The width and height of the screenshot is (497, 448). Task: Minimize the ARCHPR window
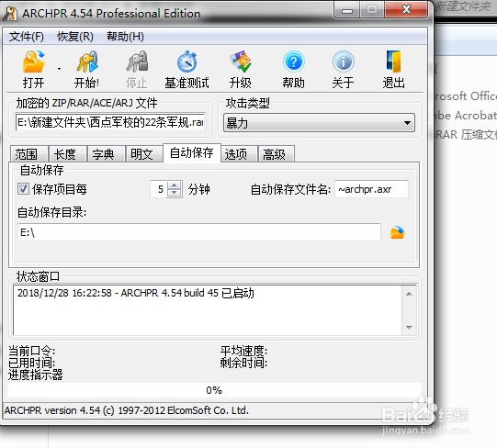pos(346,10)
